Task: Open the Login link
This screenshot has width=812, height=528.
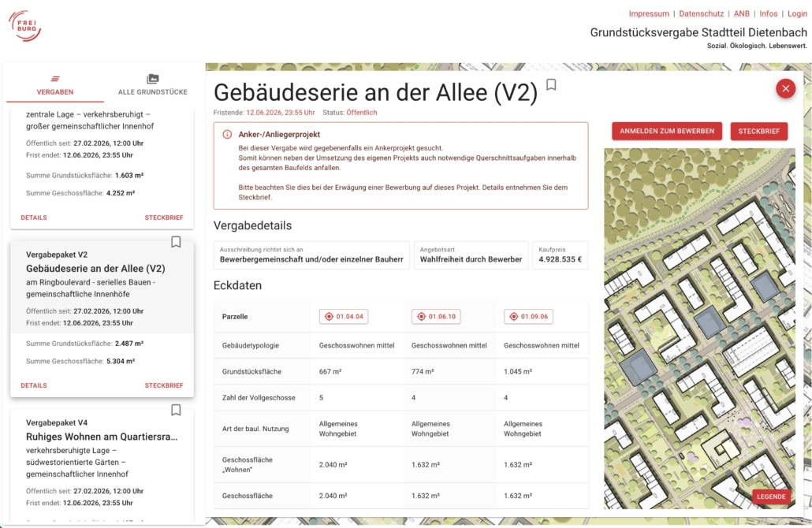Action: pyautogui.click(x=797, y=13)
